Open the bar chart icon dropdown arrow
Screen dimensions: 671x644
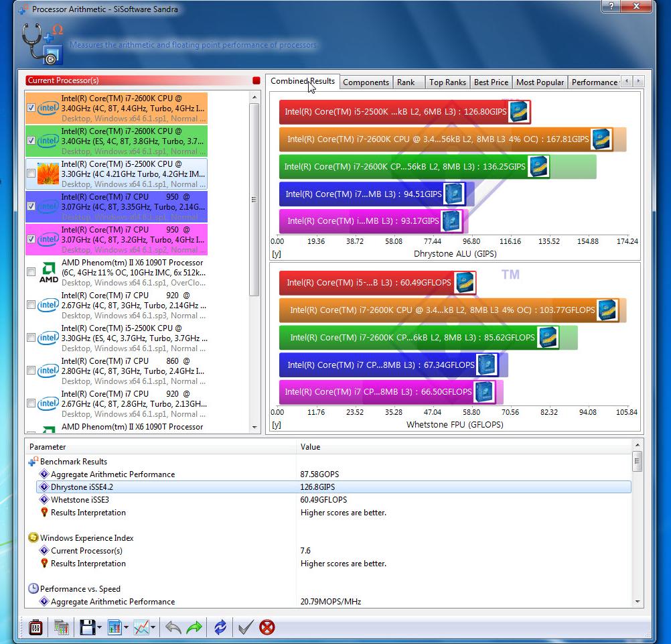tap(126, 628)
